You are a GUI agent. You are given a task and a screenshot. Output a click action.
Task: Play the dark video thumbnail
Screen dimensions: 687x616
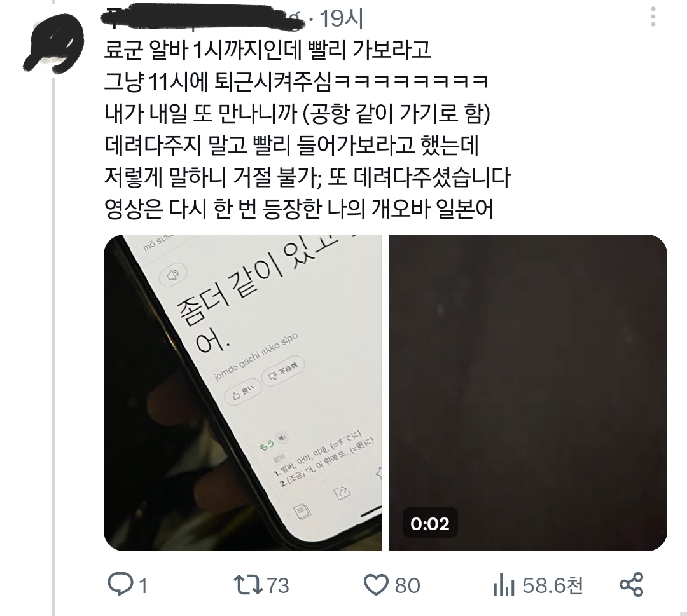click(528, 393)
